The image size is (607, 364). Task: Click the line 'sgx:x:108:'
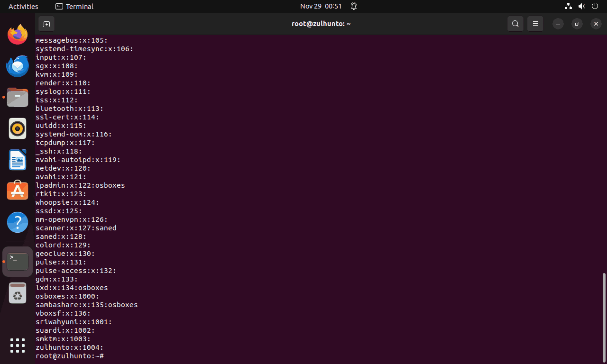coord(57,66)
